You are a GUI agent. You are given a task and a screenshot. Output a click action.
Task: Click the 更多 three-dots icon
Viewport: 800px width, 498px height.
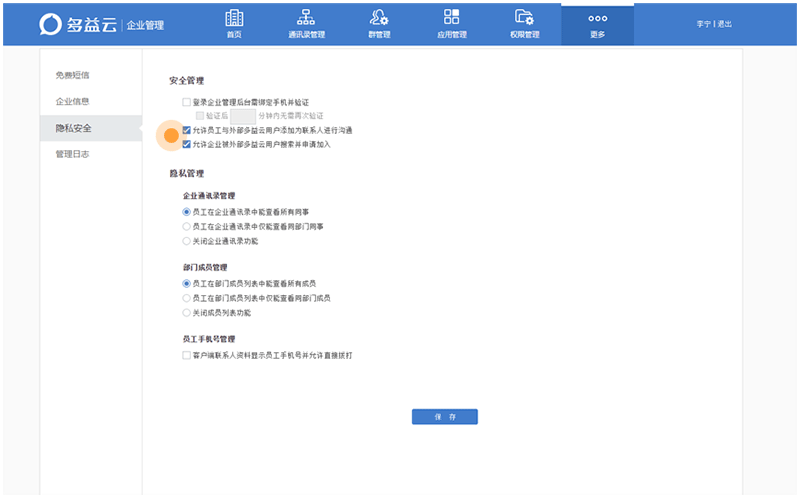(x=597, y=18)
